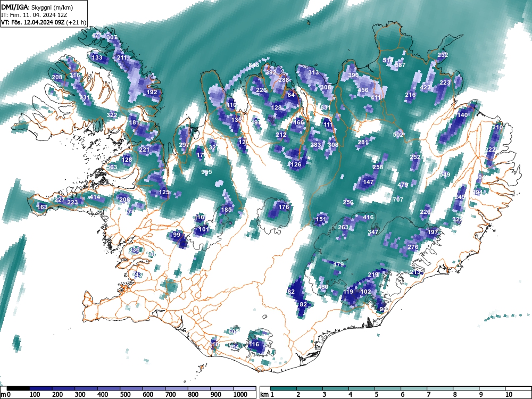Image resolution: width=532 pixels, height=399 pixels.
Task: Click the 'km 1' label on the kilometer legend
Action: tap(267, 395)
